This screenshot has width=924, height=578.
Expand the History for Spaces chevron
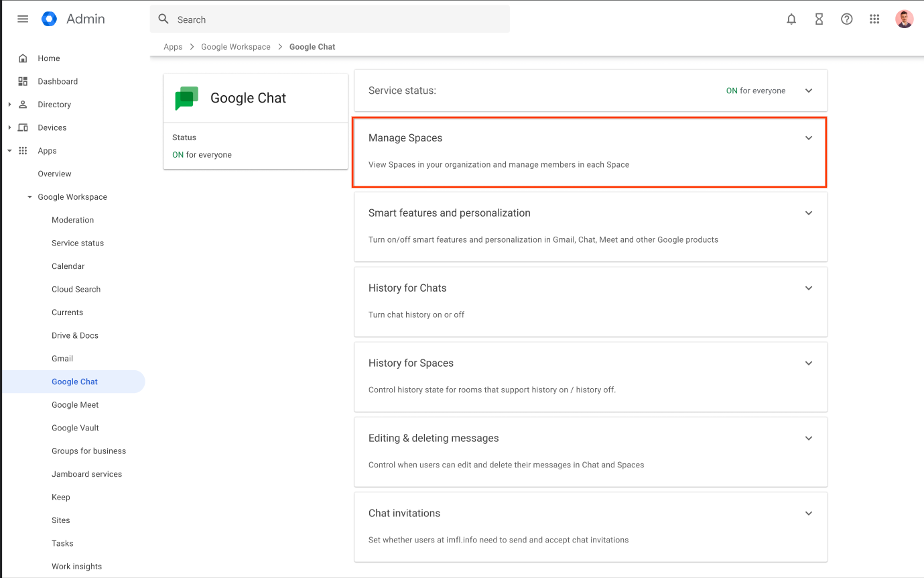click(809, 363)
